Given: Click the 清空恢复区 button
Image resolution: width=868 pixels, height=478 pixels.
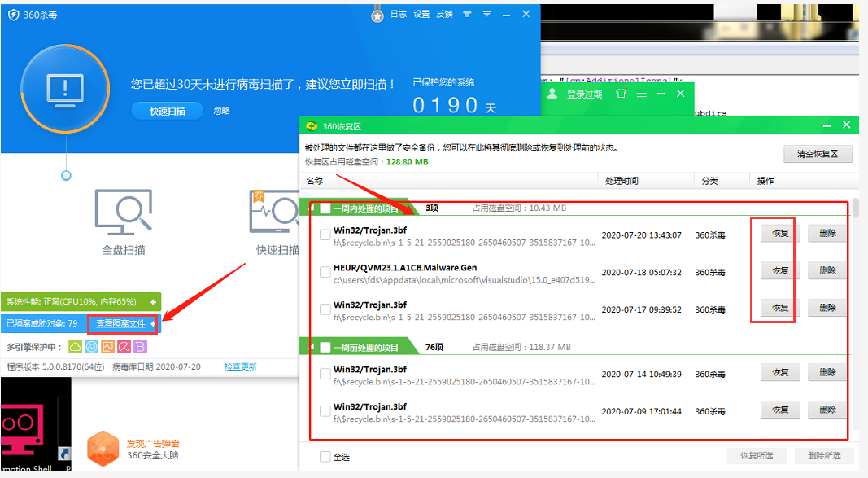Looking at the screenshot, I should [818, 154].
